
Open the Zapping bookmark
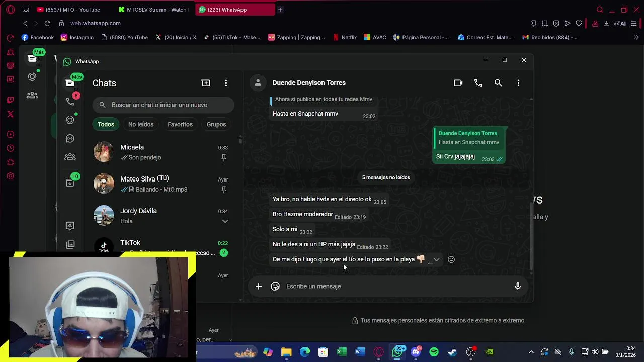pos(297,37)
